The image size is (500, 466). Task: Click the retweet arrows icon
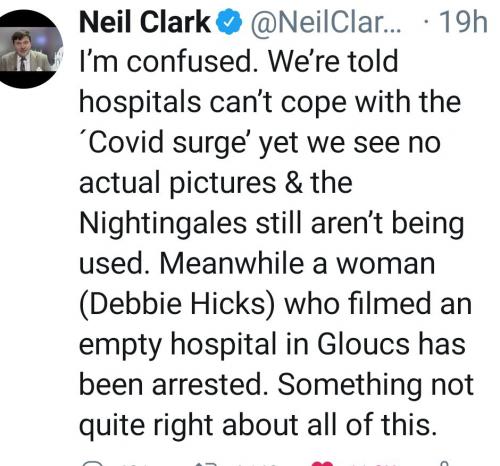point(207,464)
